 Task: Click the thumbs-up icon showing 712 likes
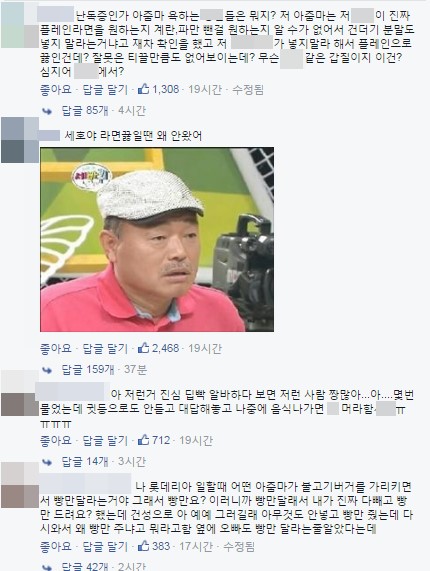[x=143, y=440]
